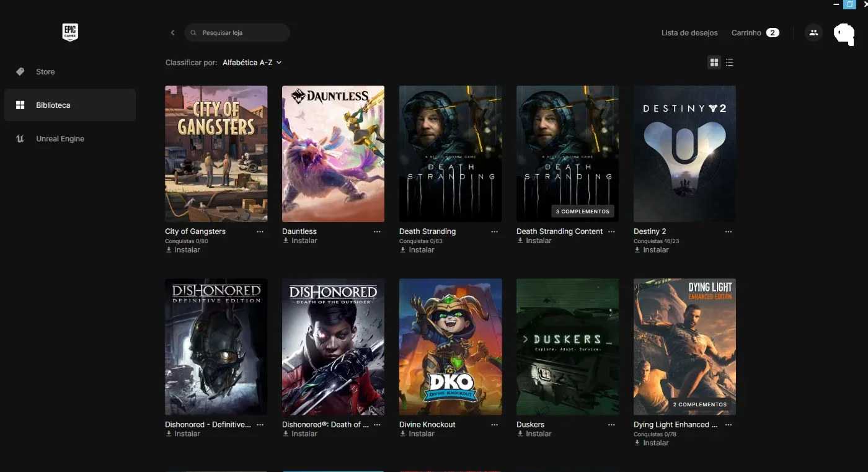868x472 pixels.
Task: Click the Pesquisar loja search field
Action: click(x=237, y=33)
